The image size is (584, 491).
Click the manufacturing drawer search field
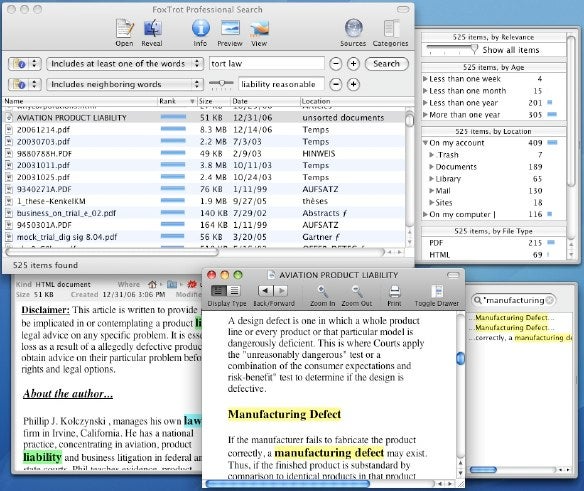coord(513,300)
